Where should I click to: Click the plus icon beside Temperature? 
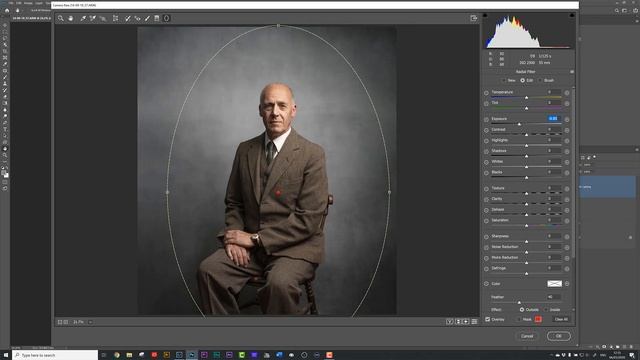pyautogui.click(x=567, y=93)
